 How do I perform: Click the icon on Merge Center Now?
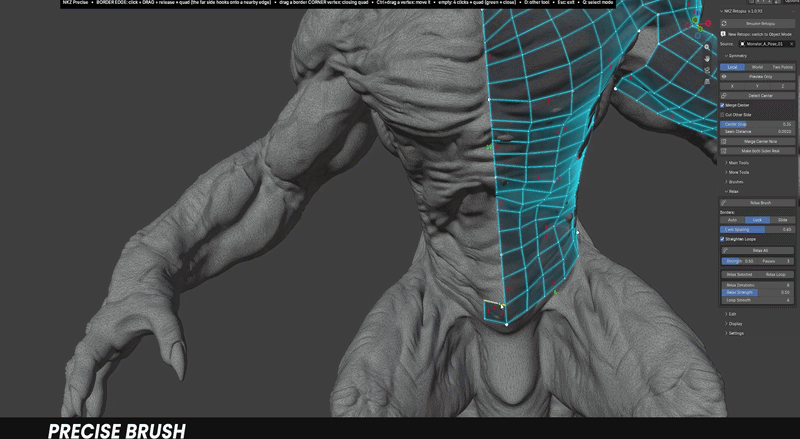tap(724, 141)
